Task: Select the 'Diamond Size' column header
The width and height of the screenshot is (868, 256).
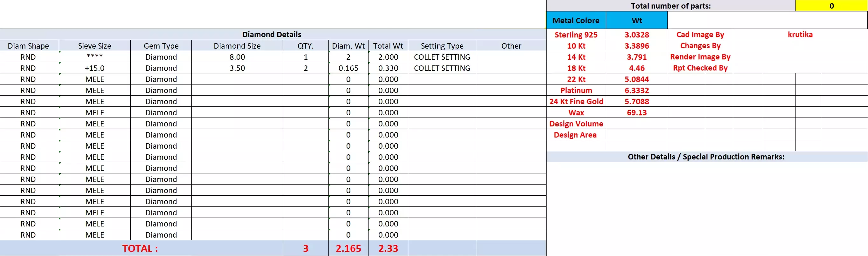Action: point(237,46)
